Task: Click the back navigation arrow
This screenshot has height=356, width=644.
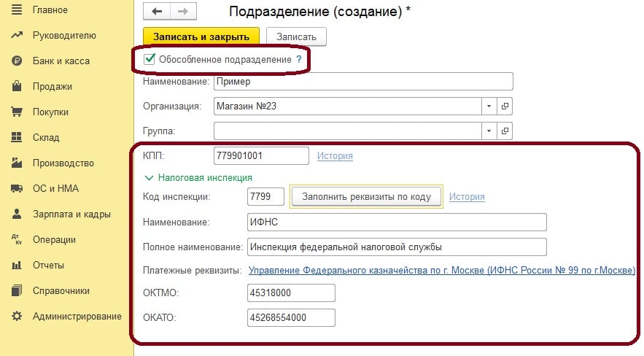Action: pos(156,12)
